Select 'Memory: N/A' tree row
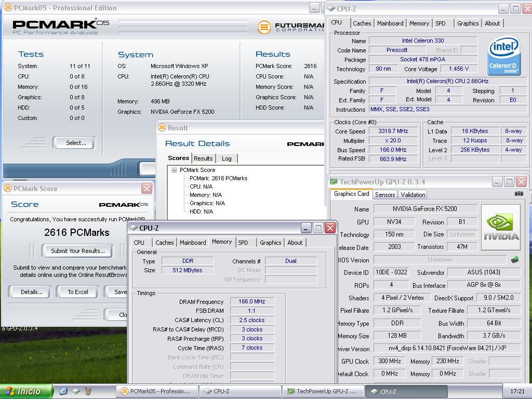The width and height of the screenshot is (532, 399). [206, 195]
